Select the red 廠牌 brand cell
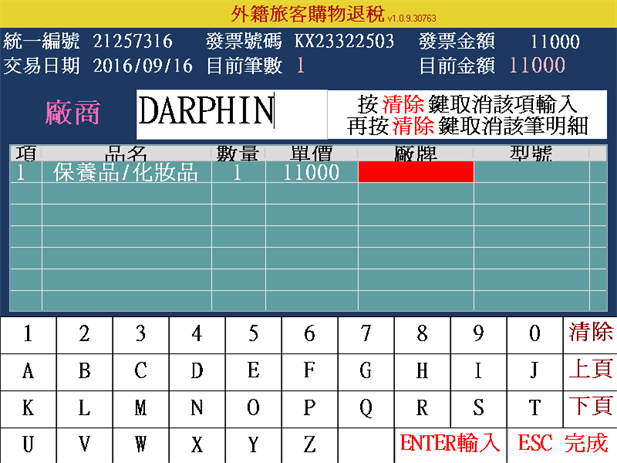This screenshot has height=463, width=617. (x=415, y=172)
